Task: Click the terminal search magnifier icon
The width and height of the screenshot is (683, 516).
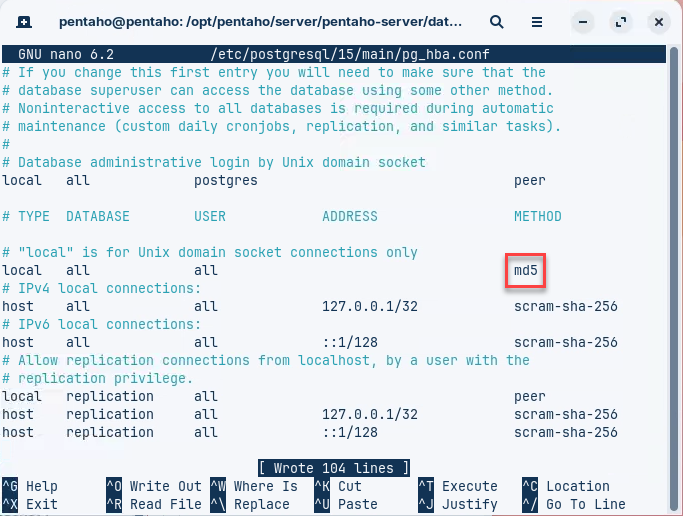Action: coord(497,21)
